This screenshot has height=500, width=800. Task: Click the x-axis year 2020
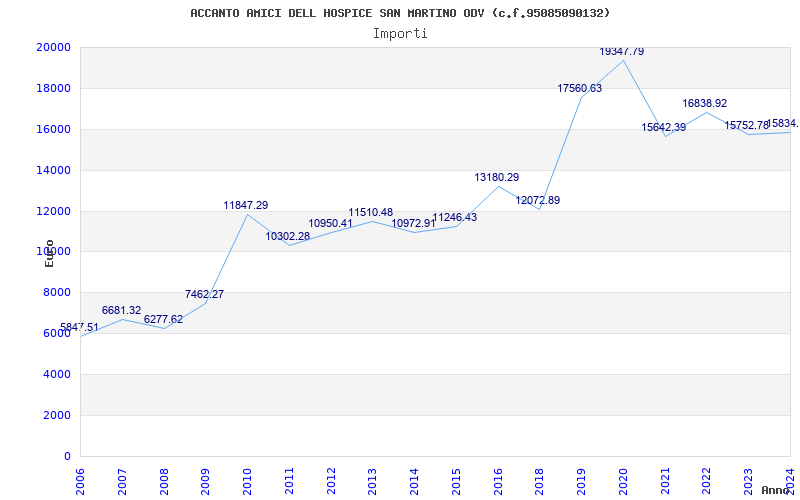click(623, 481)
